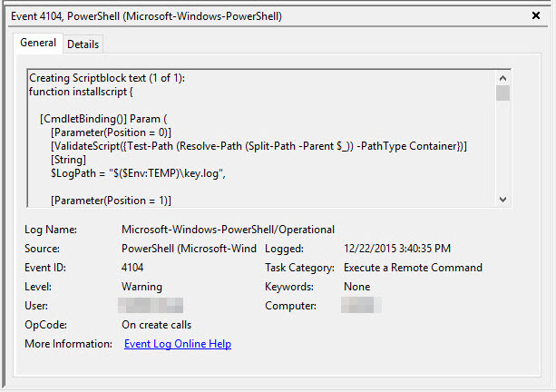Close the Event 4104 preview pane

[536, 15]
